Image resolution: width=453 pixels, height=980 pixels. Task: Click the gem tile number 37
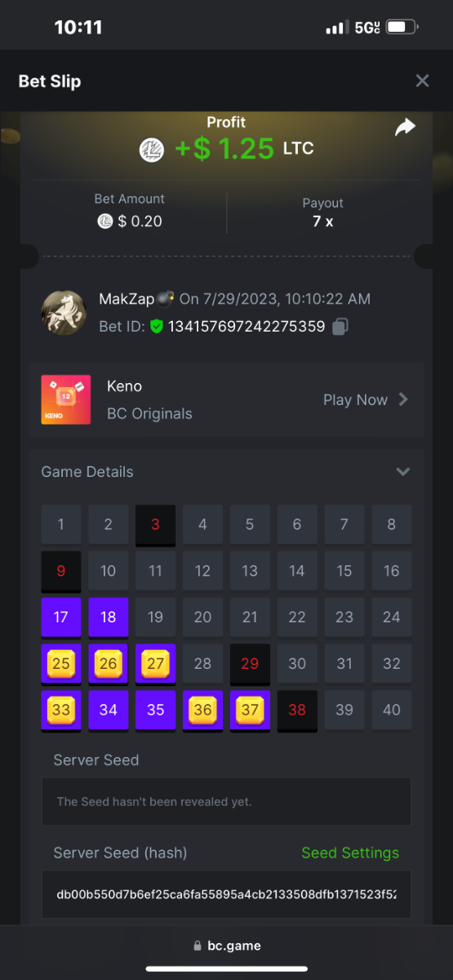[x=250, y=710]
